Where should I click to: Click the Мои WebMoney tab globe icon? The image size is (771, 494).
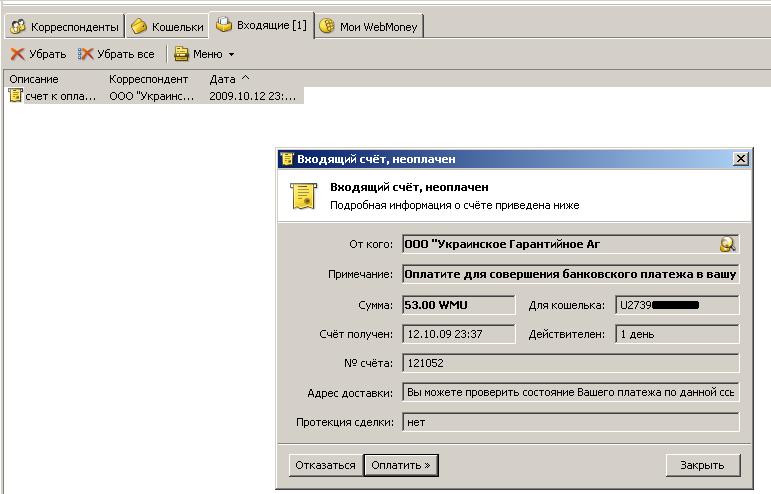(x=327, y=26)
